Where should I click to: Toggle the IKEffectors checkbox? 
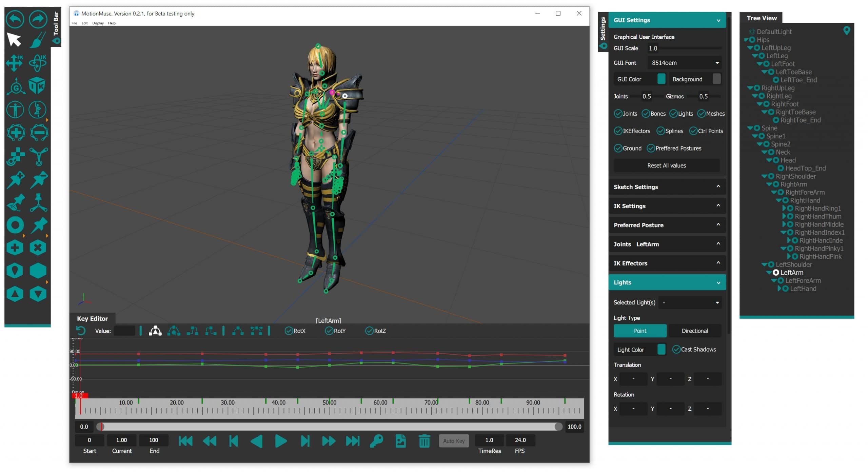[x=618, y=131]
